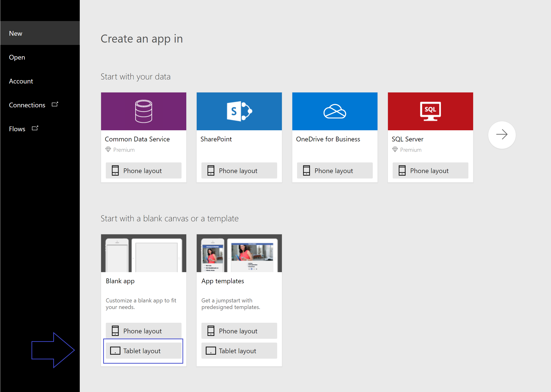
Task: Click tablet icon in Blank app Tablet layout
Action: 115,351
